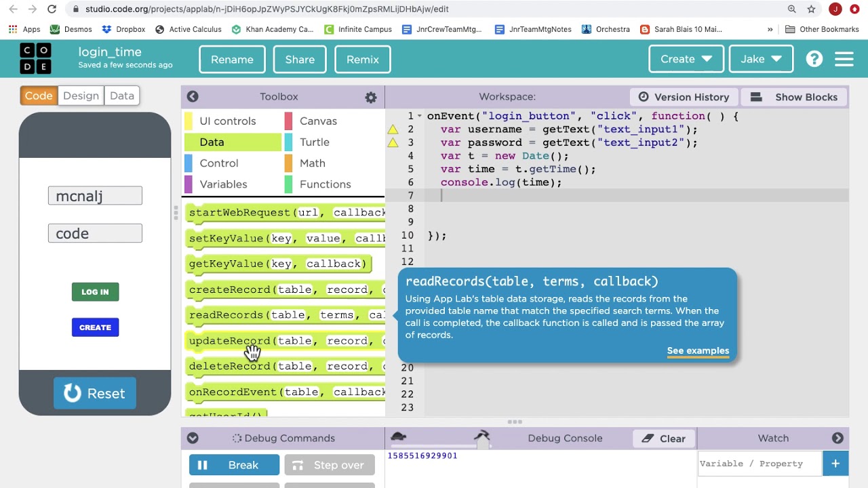Image resolution: width=868 pixels, height=488 pixels.
Task: Clear the Debug Console
Action: point(664,439)
